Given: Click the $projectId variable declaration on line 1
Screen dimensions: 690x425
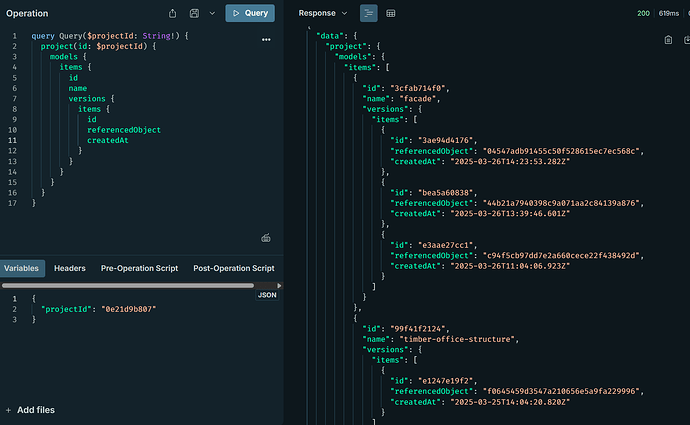Looking at the screenshot, I should 112,36.
